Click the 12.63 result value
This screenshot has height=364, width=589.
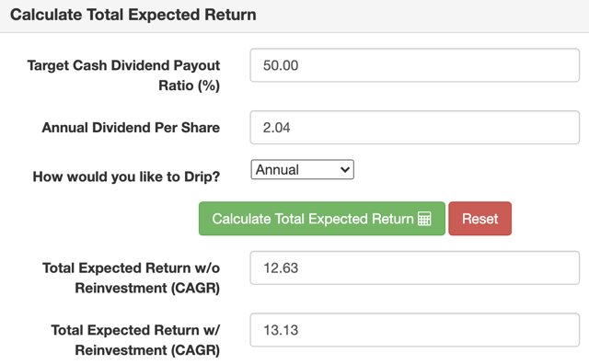(281, 267)
